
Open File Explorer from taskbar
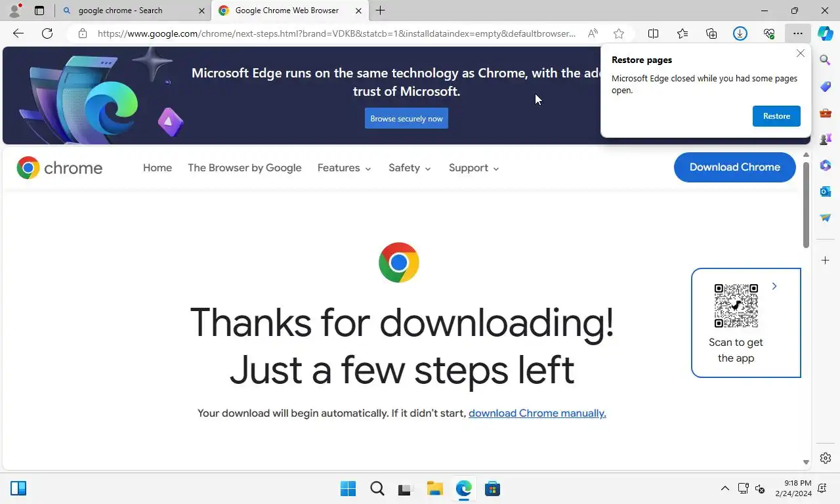[x=434, y=489]
